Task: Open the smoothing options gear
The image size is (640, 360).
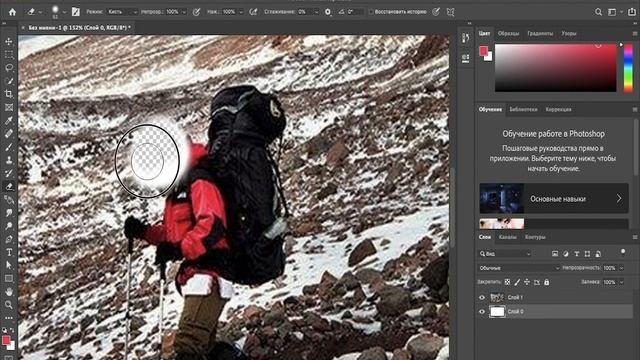Action: pos(328,12)
